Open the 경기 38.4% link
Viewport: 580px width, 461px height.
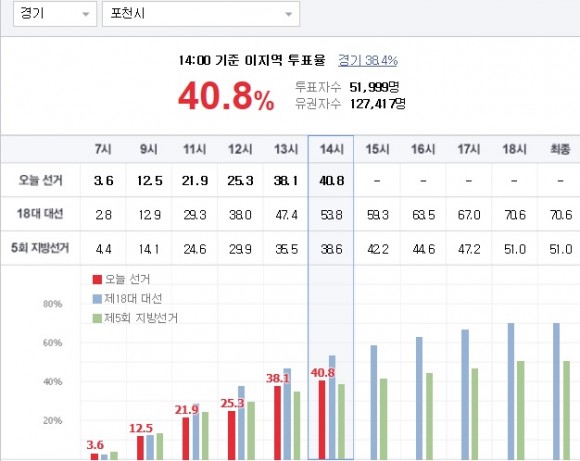[368, 60]
